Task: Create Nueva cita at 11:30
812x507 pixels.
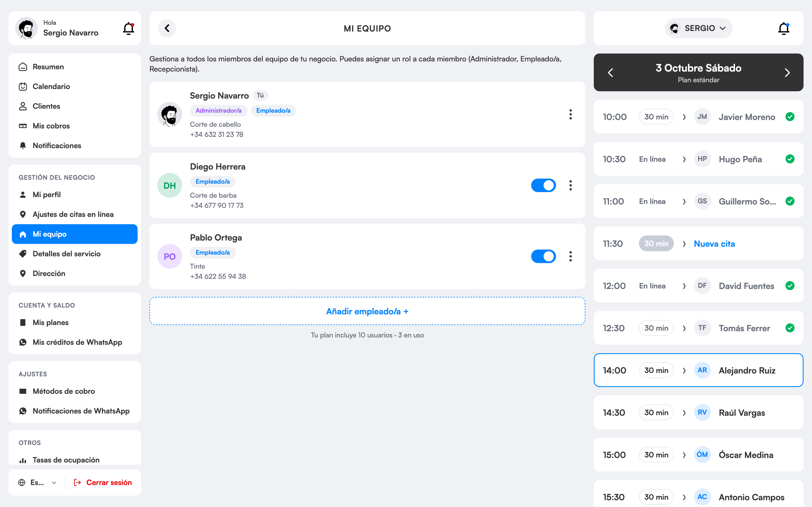Action: 714,244
